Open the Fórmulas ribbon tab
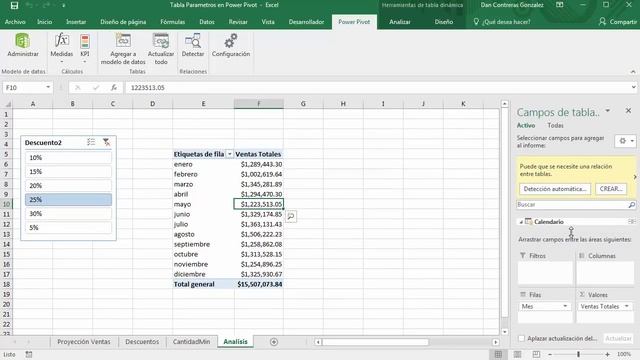Screen dimensions: 640x360 (x=172, y=22)
